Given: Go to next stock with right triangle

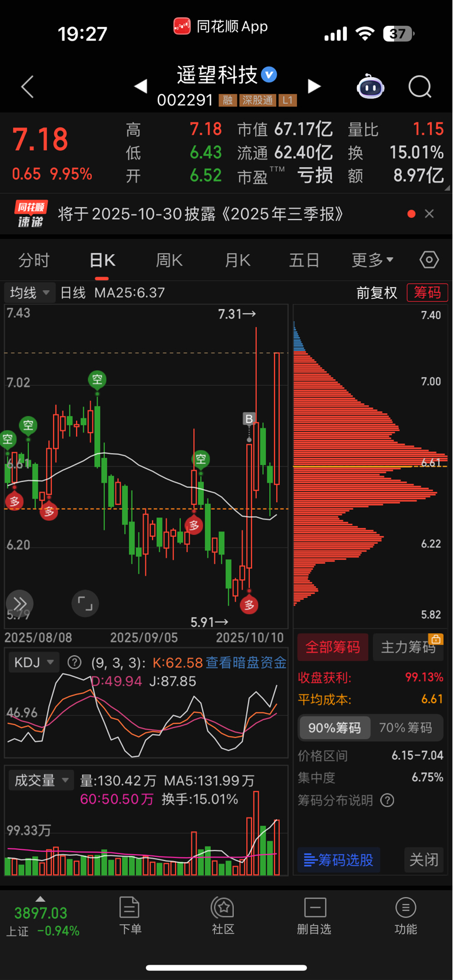Looking at the screenshot, I should 315,87.
